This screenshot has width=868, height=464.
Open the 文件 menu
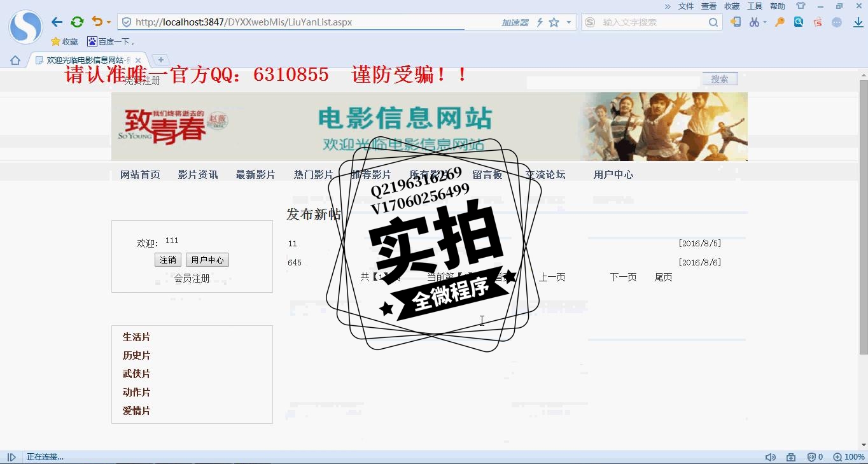(x=686, y=6)
